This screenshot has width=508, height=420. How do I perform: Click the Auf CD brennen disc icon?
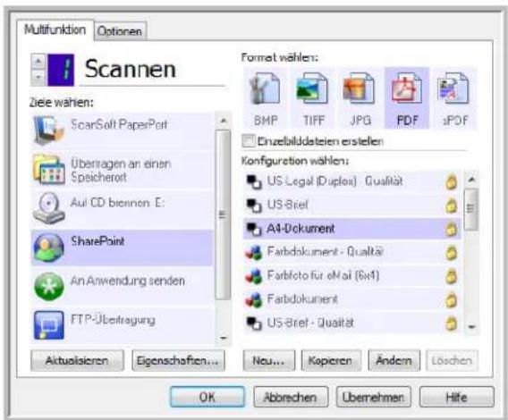point(48,209)
